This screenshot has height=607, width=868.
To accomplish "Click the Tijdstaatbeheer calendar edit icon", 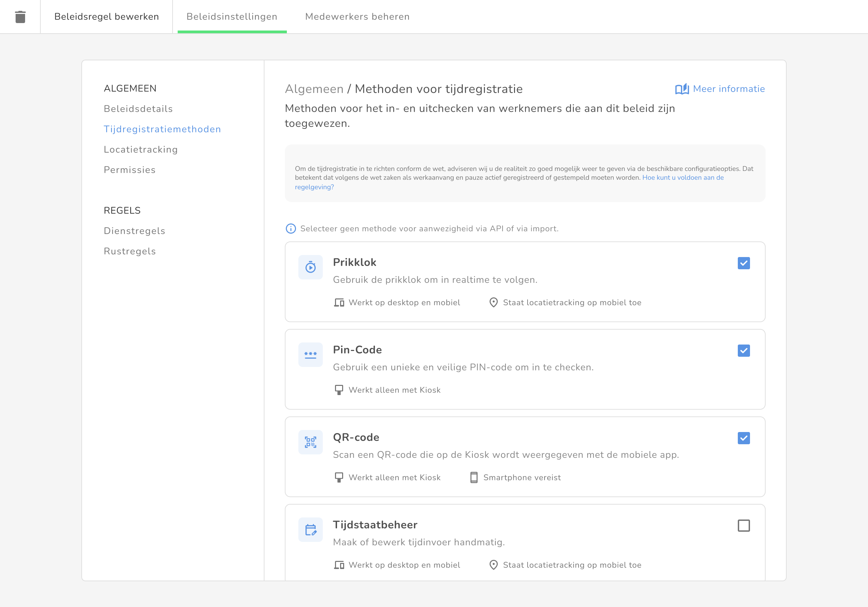I will tap(310, 529).
